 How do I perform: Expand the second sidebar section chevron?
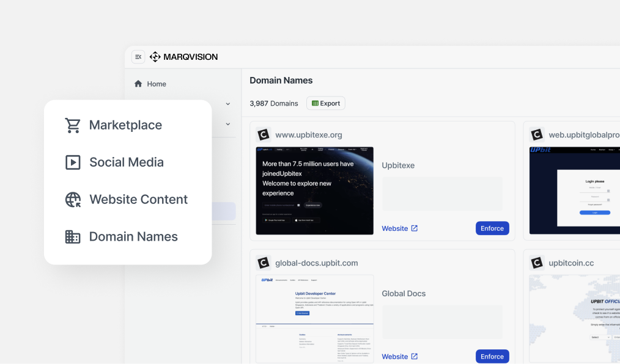point(227,123)
